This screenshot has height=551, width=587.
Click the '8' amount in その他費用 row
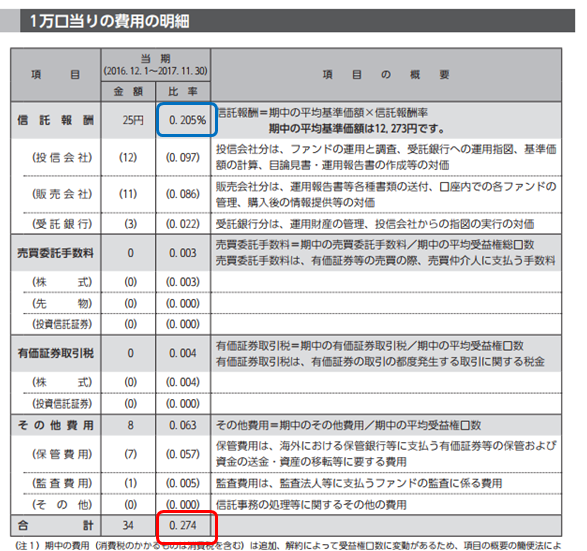pyautogui.click(x=130, y=426)
